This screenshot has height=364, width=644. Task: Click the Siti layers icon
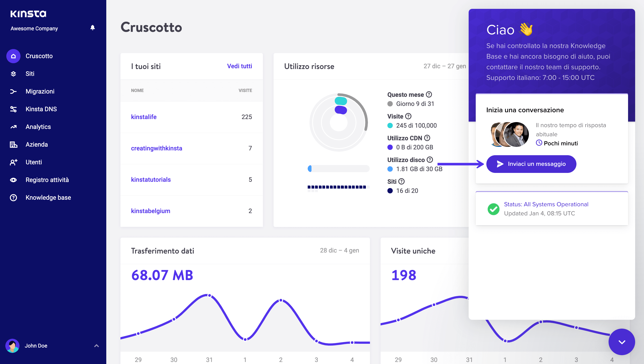coord(13,74)
